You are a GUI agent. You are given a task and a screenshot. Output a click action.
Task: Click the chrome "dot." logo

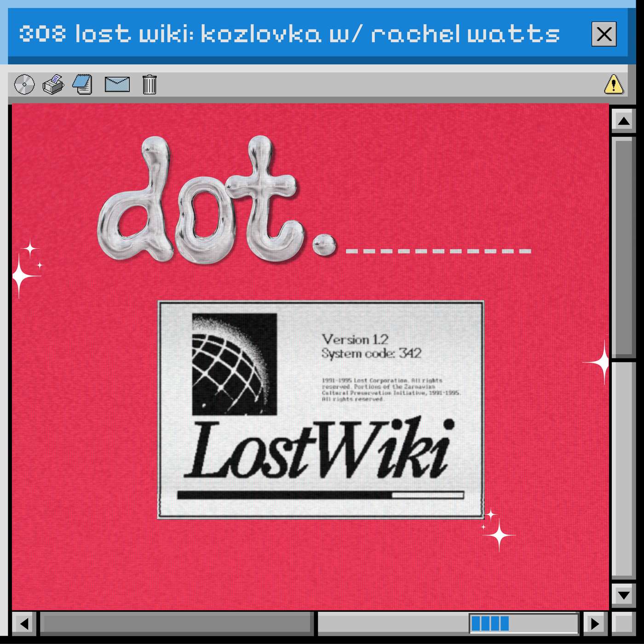217,199
